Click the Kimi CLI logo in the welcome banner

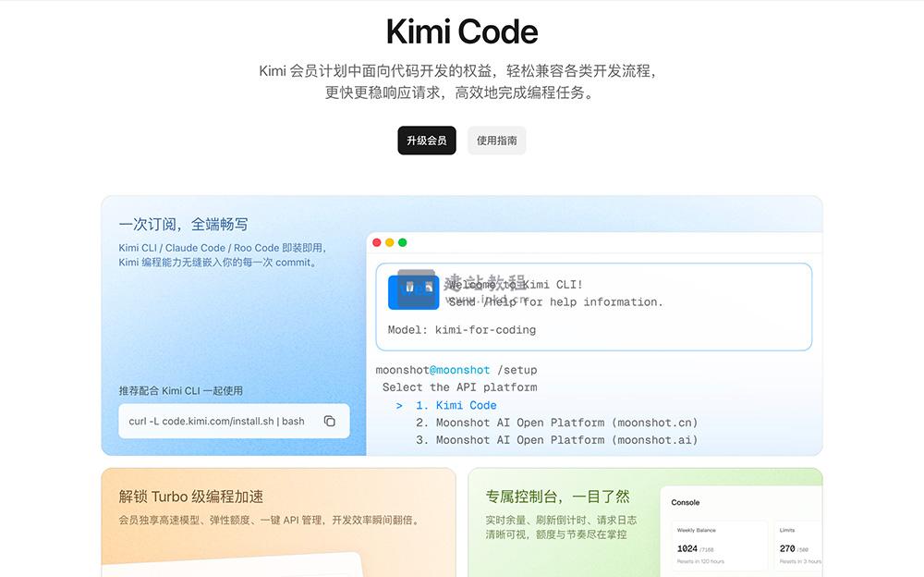(413, 290)
